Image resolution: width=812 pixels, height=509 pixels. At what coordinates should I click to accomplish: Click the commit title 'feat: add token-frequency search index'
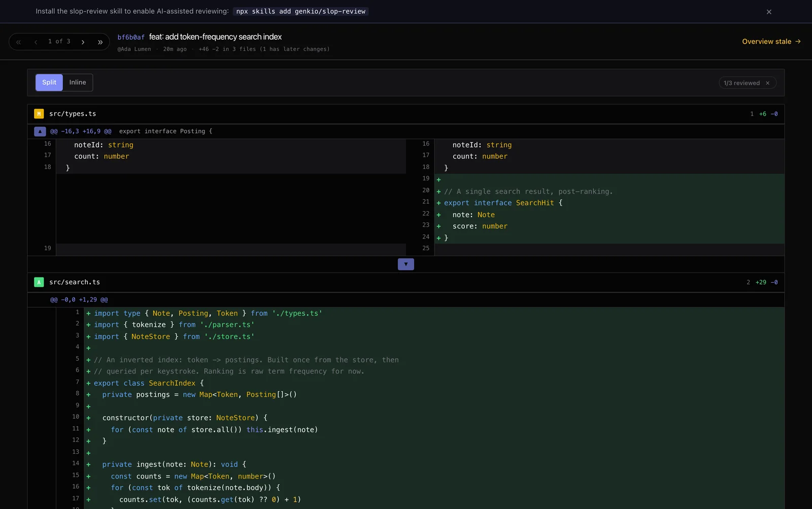(215, 37)
